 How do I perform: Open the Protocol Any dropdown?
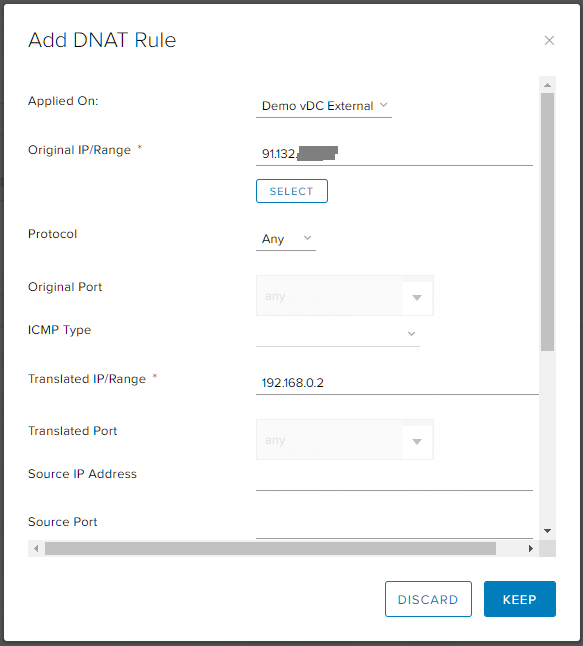(x=286, y=239)
